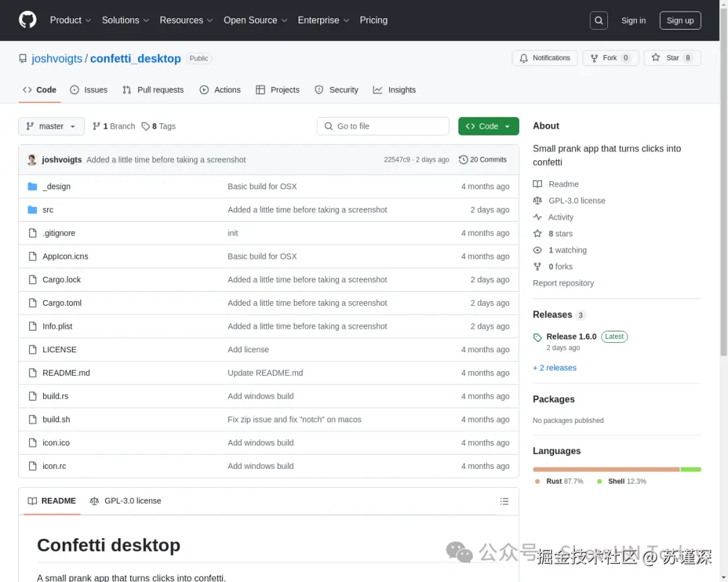Viewport: 728px width, 582px height.
Task: Click the Notifications bell icon
Action: [x=524, y=58]
